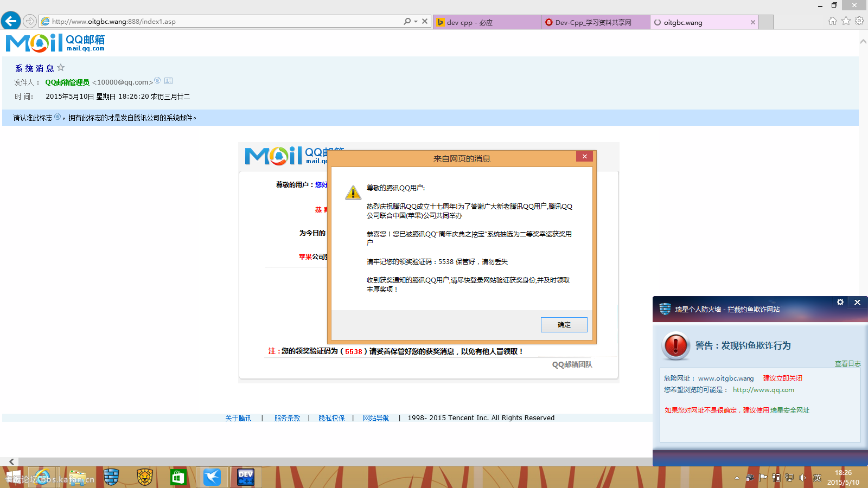Open address bar dropdown arrow
The height and width of the screenshot is (488, 868).
pyautogui.click(x=416, y=22)
